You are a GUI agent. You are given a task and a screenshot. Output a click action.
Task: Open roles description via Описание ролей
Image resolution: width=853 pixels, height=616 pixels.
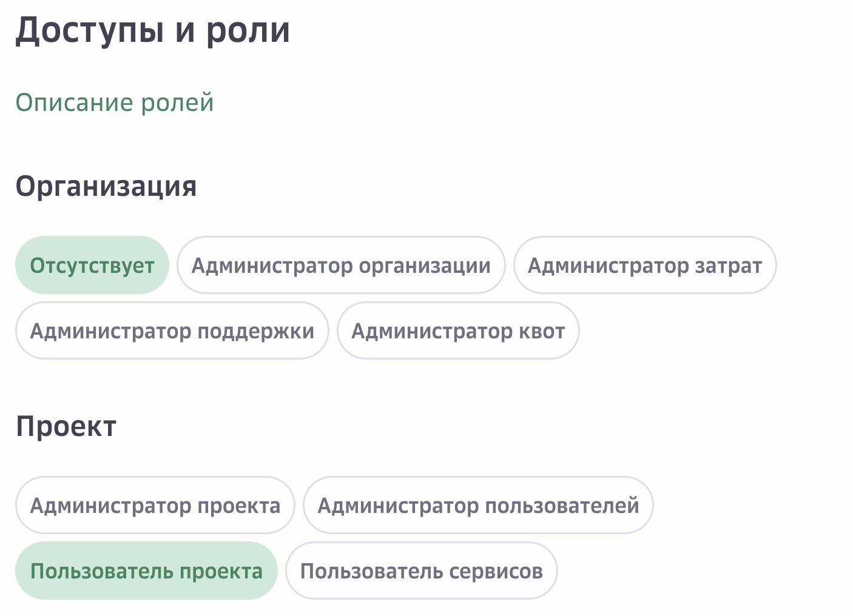pyautogui.click(x=115, y=102)
